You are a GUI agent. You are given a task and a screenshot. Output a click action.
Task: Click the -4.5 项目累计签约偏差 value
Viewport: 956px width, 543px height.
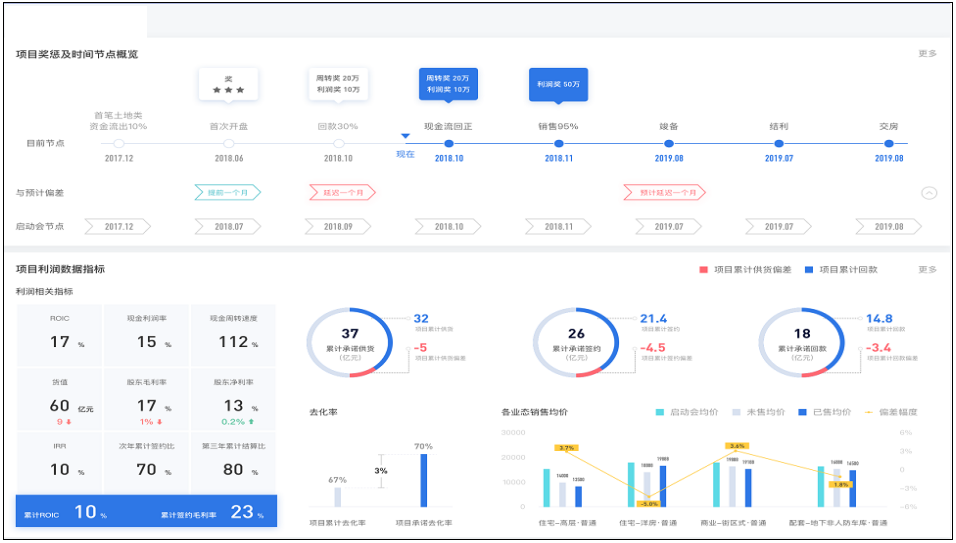pyautogui.click(x=652, y=348)
